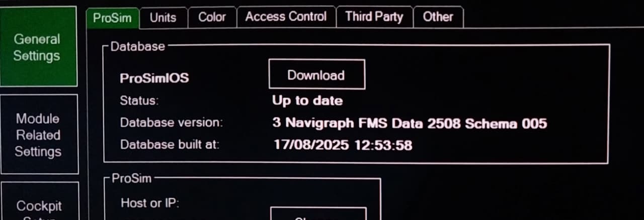Viewport: 644px width, 220px height.
Task: Click the 'Status:' label
Action: [139, 100]
